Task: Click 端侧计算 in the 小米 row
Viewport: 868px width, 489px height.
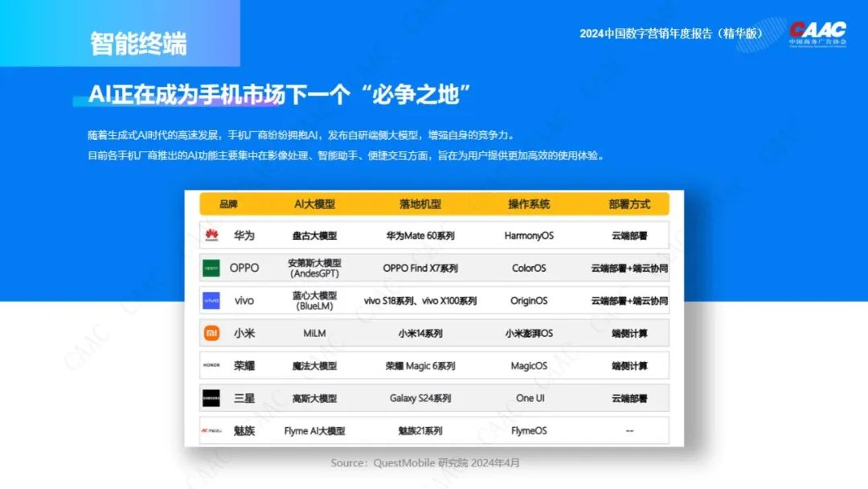Action: 629,334
